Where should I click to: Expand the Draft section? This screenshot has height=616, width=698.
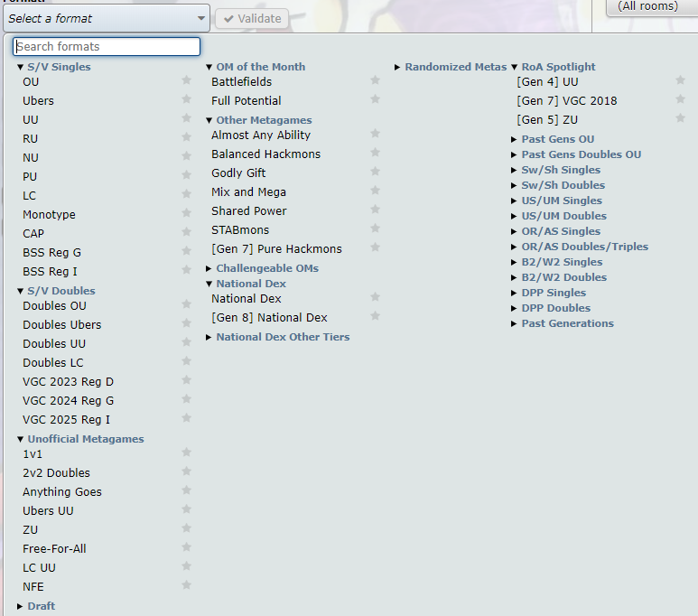36,606
